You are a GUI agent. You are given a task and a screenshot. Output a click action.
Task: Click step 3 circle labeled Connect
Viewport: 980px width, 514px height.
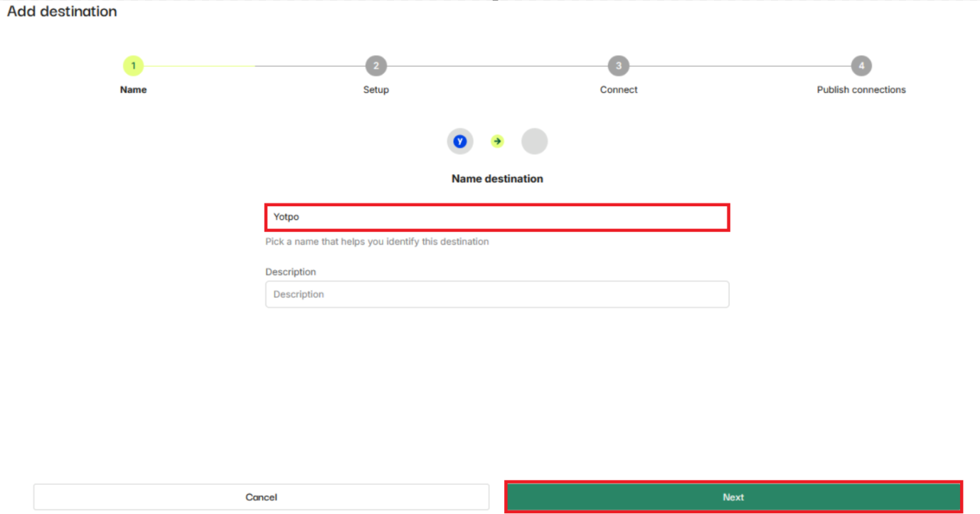[x=618, y=65]
